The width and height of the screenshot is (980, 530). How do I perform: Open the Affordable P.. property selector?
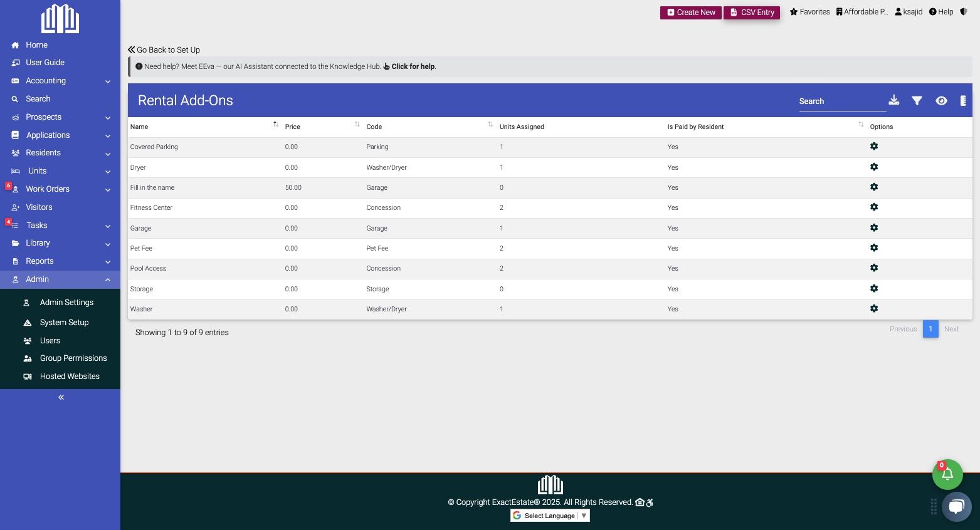point(862,12)
